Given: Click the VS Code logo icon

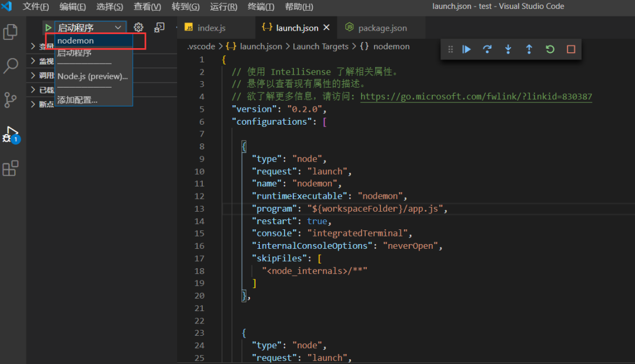Looking at the screenshot, I should pos(7,6).
